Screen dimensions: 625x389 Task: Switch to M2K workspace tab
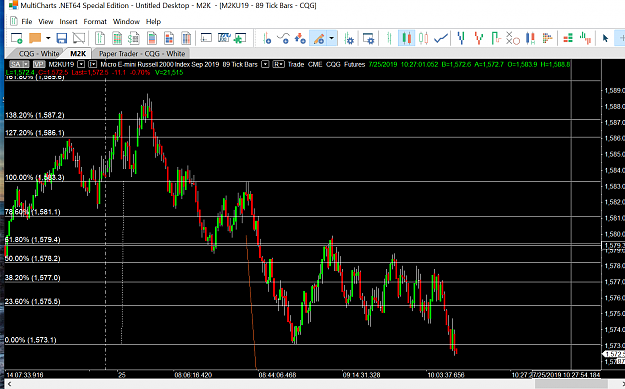coord(78,53)
